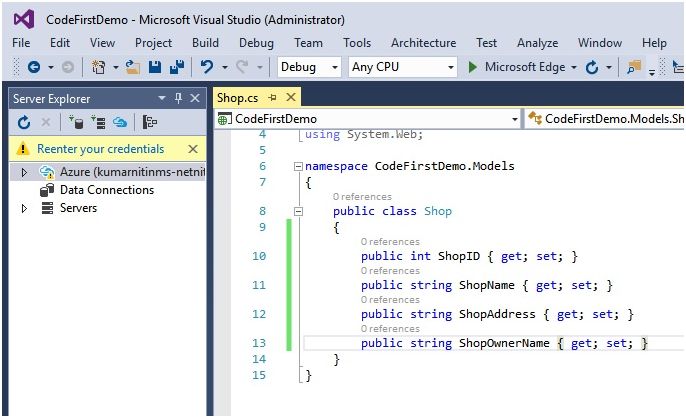Click the yellow warning triangle icon

pyautogui.click(x=23, y=149)
